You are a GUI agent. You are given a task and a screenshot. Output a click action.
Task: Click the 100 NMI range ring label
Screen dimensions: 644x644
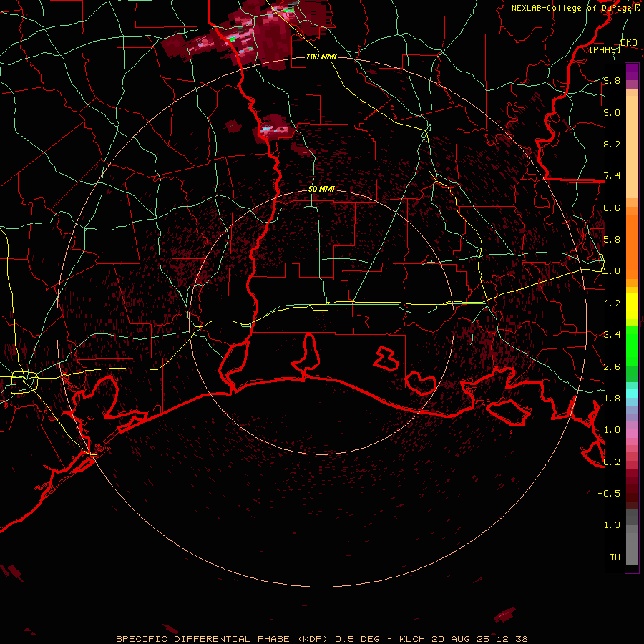321,57
